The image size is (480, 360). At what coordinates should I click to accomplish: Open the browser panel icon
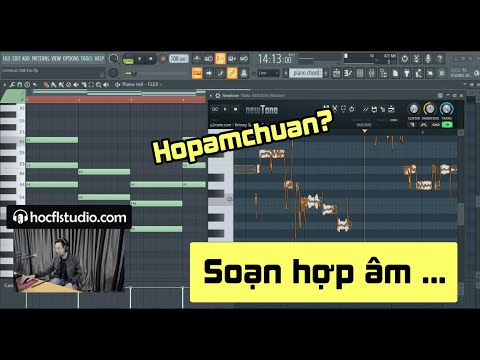click(384, 73)
